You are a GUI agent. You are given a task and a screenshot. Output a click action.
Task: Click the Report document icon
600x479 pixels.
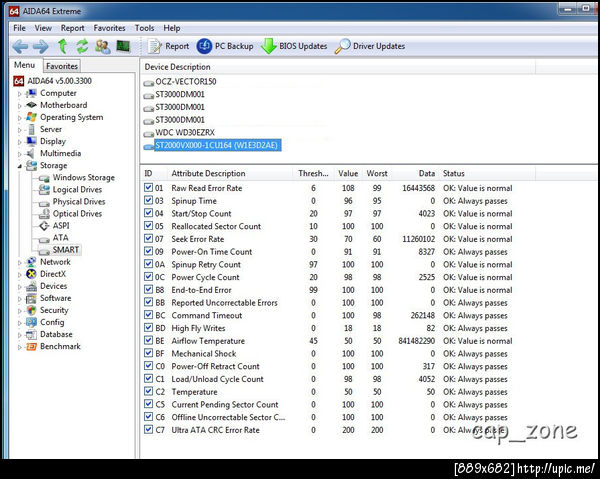[x=155, y=46]
